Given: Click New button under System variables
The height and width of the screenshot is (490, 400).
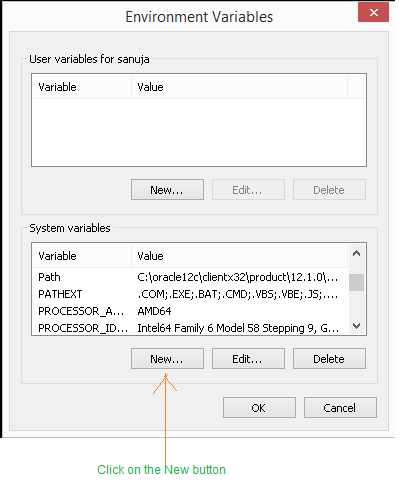Looking at the screenshot, I should pos(167,359).
